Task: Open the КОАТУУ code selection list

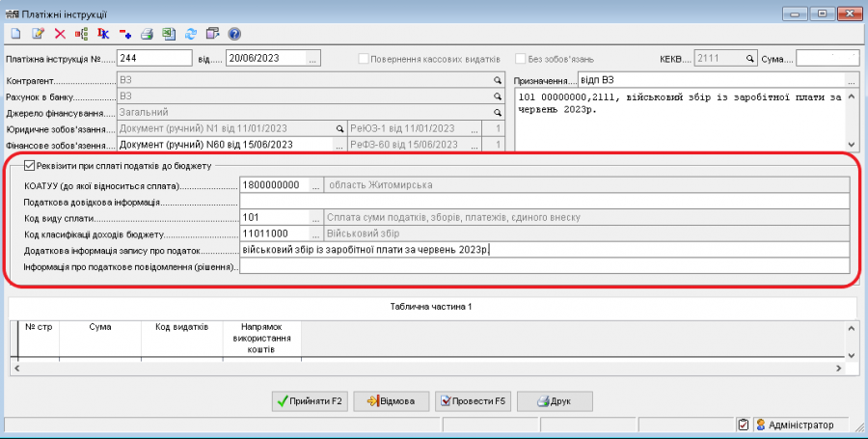Action: coord(314,184)
